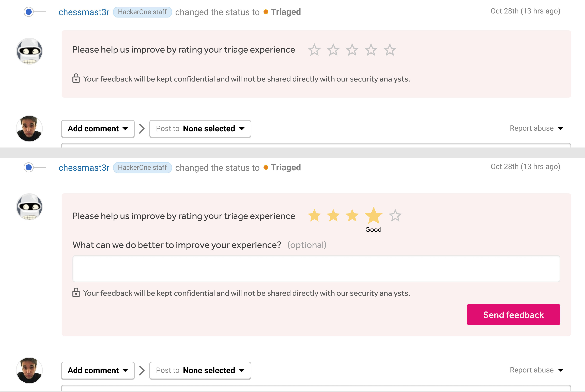Click the enlarged fourth star labeled Good
This screenshot has width=585, height=392.
point(373,216)
